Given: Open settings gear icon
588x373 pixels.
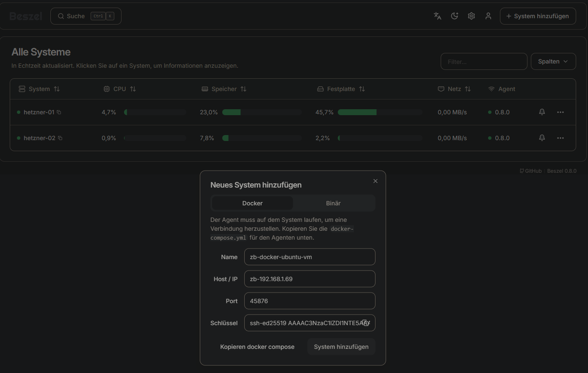Looking at the screenshot, I should pyautogui.click(x=471, y=16).
